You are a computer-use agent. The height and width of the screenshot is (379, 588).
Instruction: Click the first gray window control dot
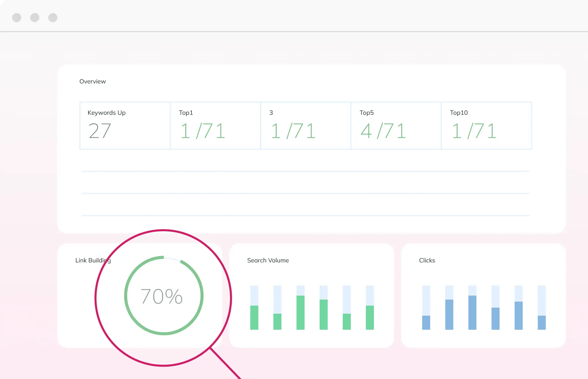click(17, 18)
